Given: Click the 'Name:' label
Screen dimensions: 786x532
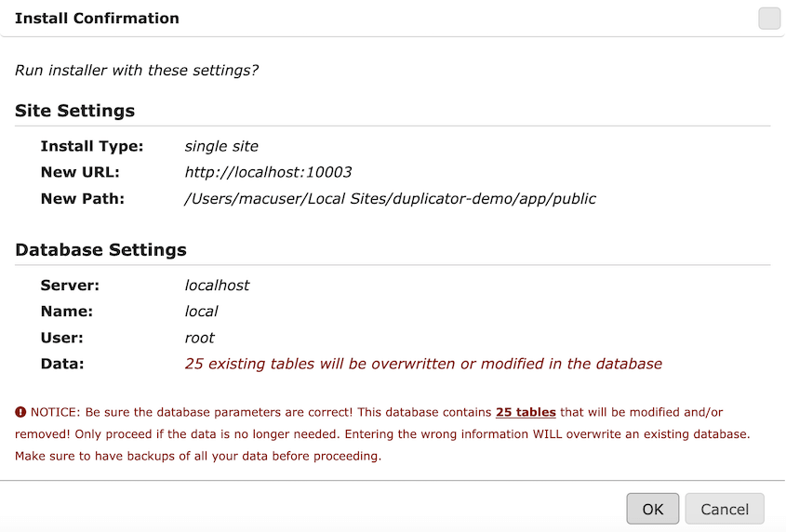Looking at the screenshot, I should point(67,312).
